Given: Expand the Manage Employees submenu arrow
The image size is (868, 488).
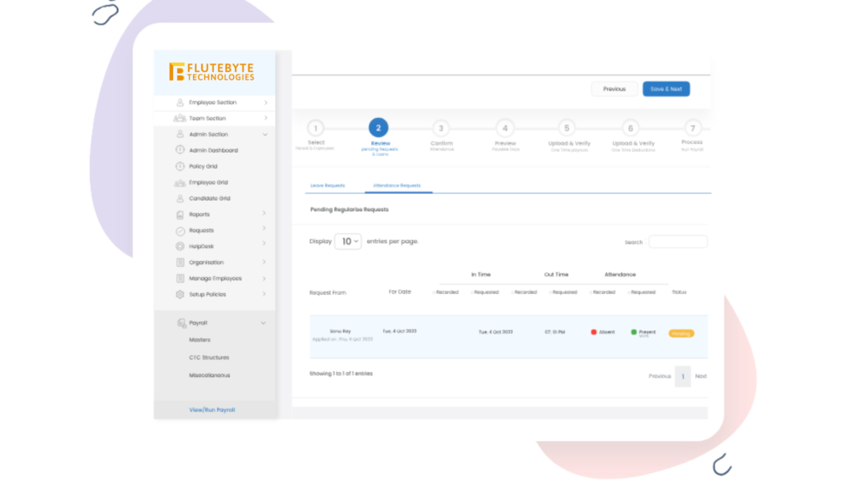Looking at the screenshot, I should pos(264,279).
